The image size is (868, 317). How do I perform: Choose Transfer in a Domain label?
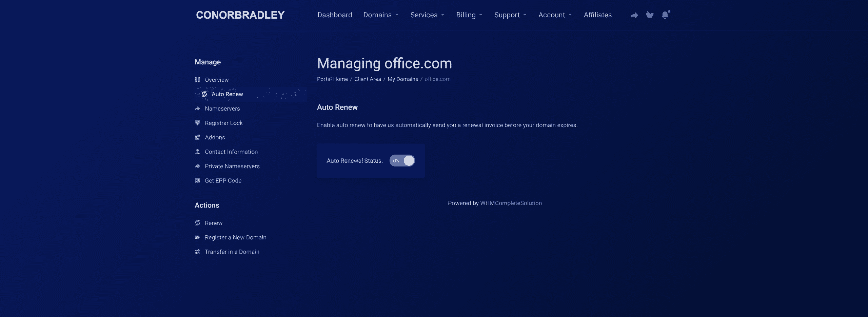pyautogui.click(x=232, y=252)
